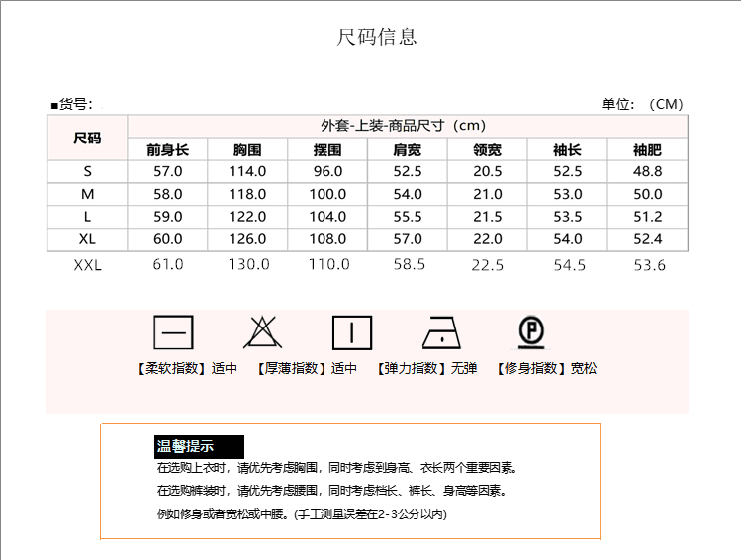
Task: Click the 53.5 sleeve length value
Action: 568,217
